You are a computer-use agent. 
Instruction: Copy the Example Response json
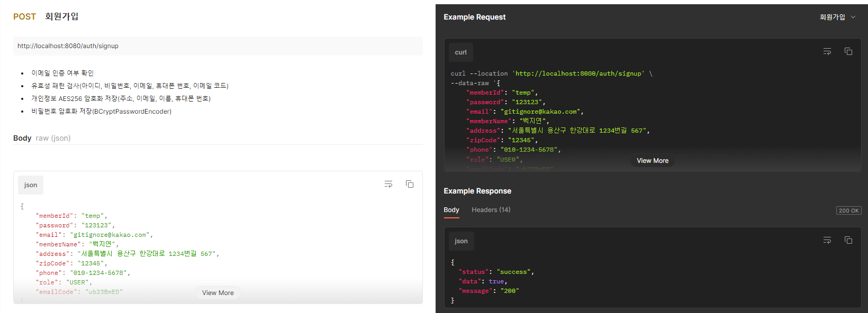point(848,240)
